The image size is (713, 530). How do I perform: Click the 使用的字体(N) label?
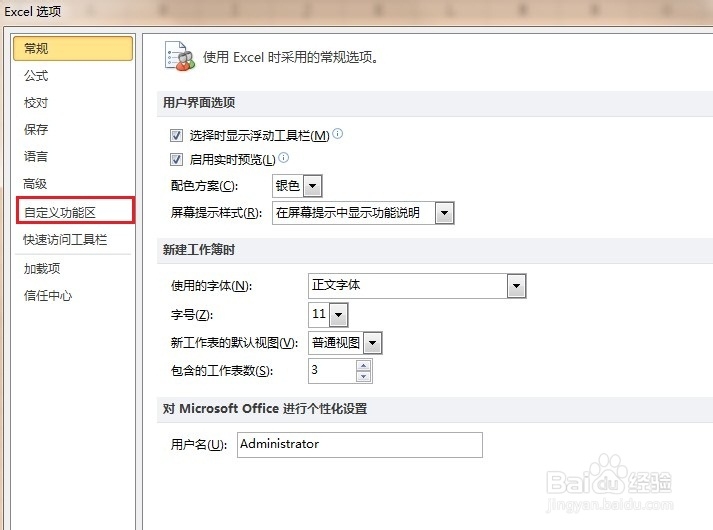211,286
